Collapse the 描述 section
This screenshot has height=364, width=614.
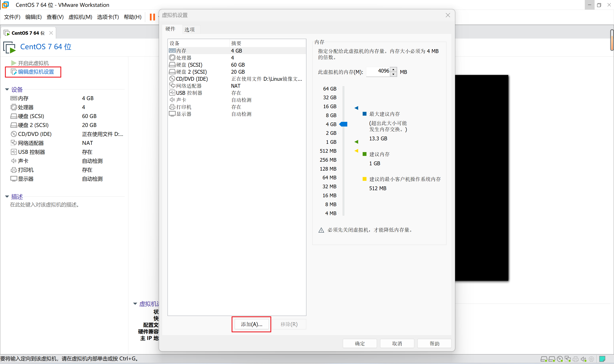click(x=7, y=196)
